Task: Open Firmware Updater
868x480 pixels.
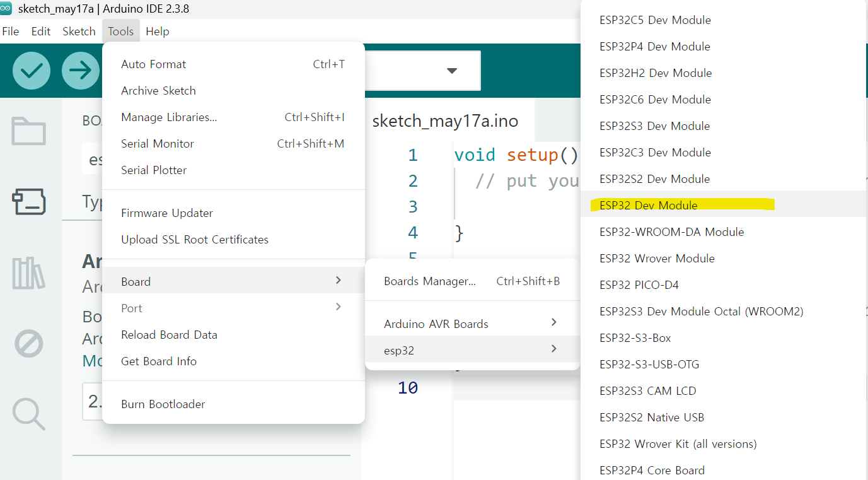Action: pos(233,213)
